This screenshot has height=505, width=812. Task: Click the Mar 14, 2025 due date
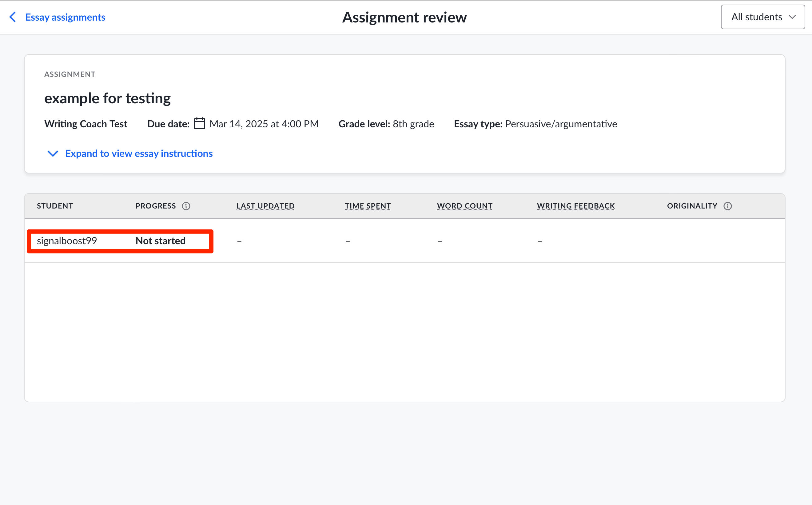coord(264,124)
